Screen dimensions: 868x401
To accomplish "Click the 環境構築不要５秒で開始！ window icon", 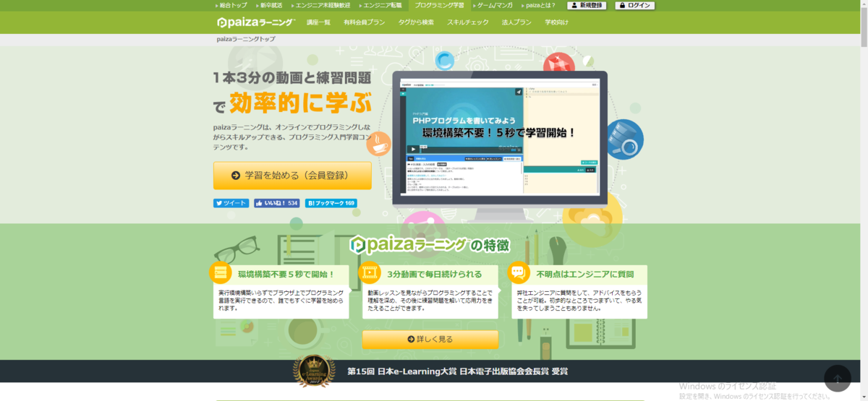I will pos(220,272).
